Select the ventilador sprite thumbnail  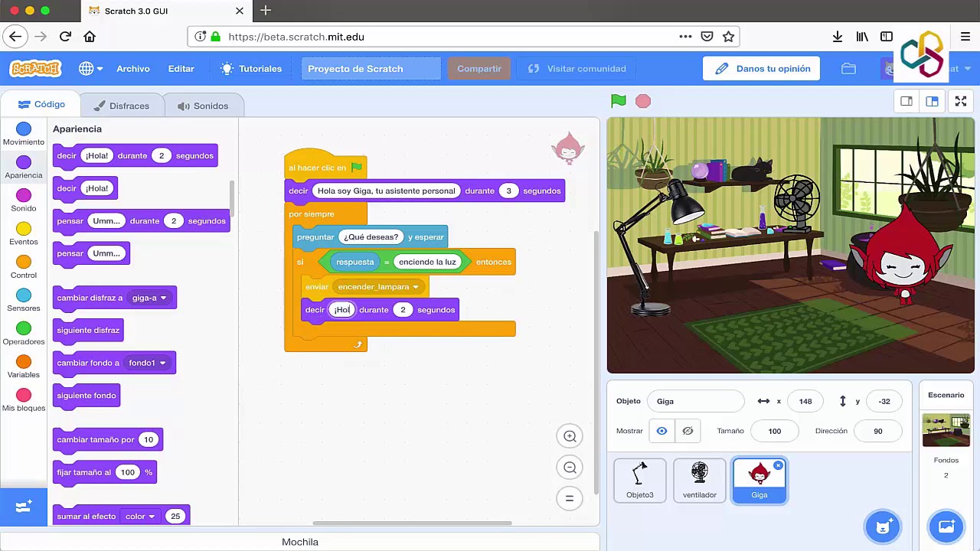[700, 481]
